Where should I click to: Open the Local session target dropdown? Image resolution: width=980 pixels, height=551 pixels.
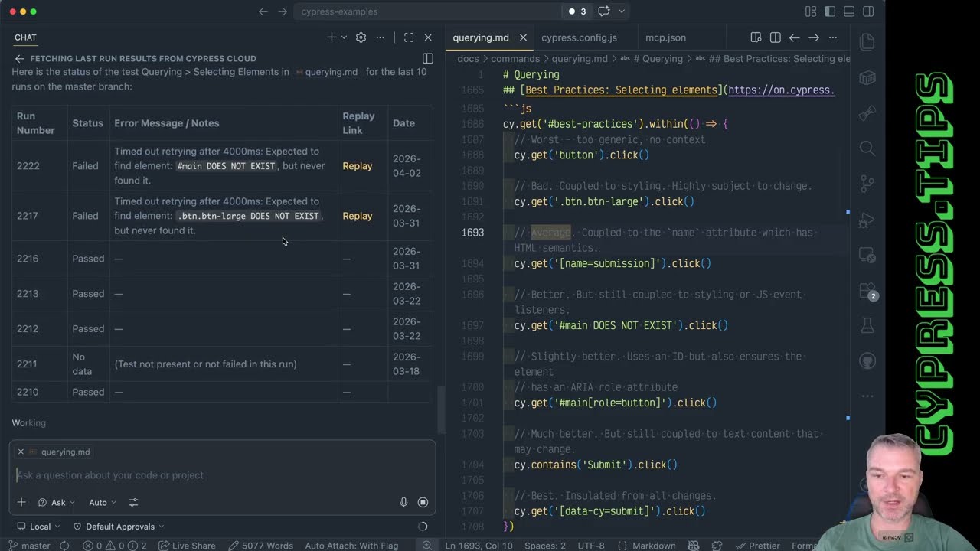[x=37, y=527]
